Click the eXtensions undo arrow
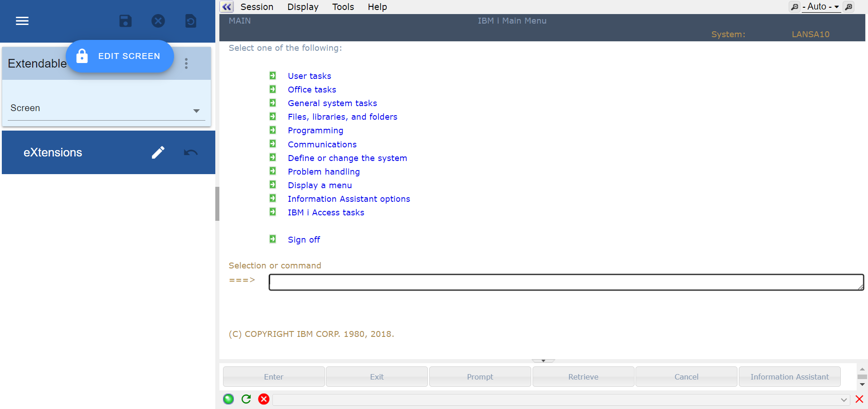The image size is (868, 409). click(191, 152)
